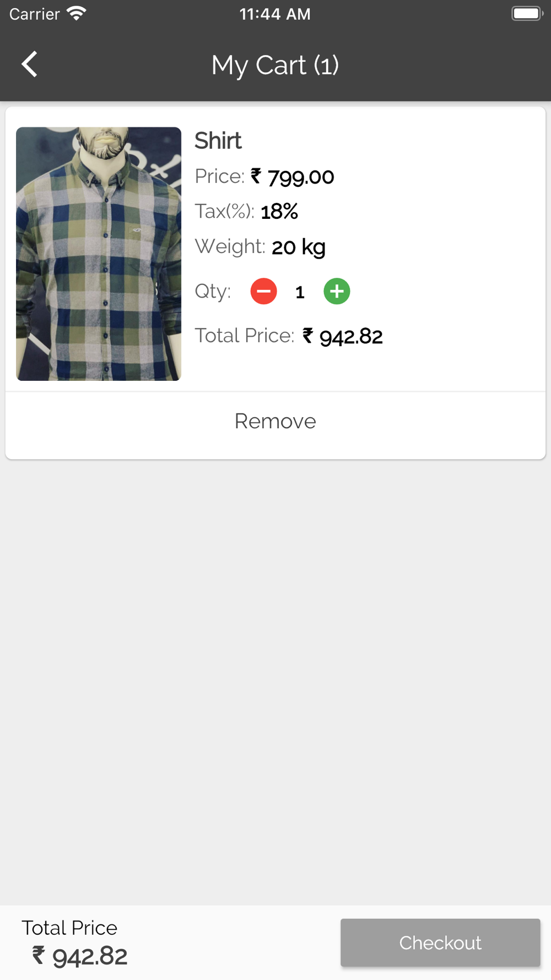This screenshot has width=551, height=980.
Task: Go back using the header arrow
Action: tap(30, 64)
